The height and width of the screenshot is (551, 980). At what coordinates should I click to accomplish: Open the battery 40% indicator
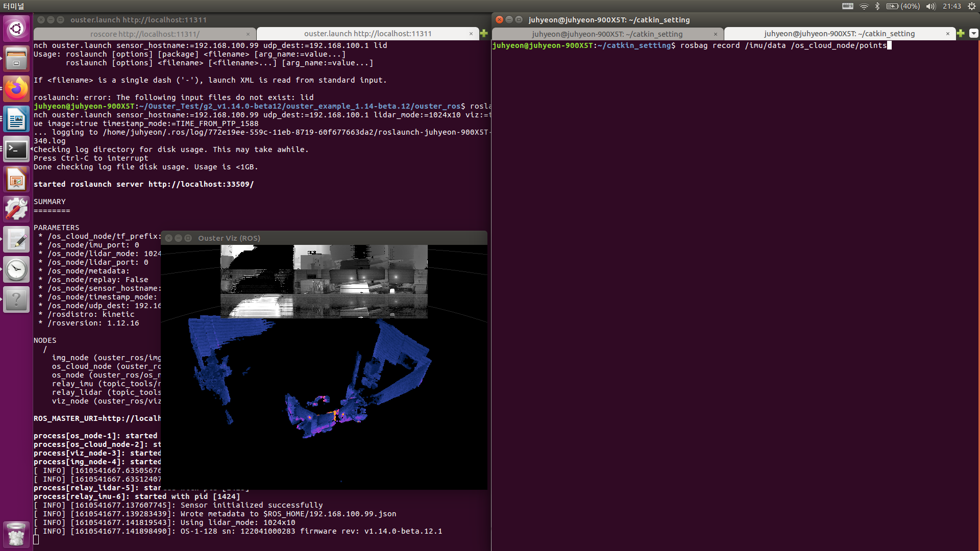click(903, 6)
